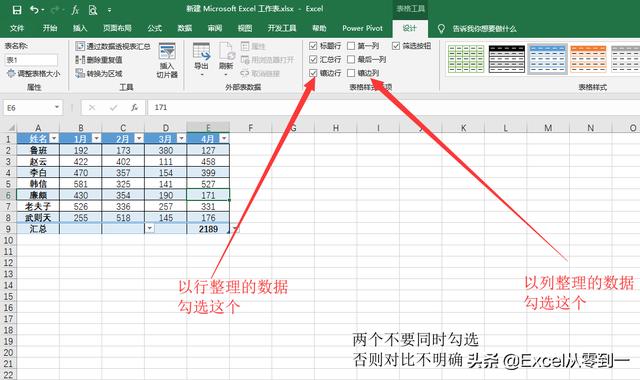Click the Summarize with PivotTable icon

click(x=80, y=46)
